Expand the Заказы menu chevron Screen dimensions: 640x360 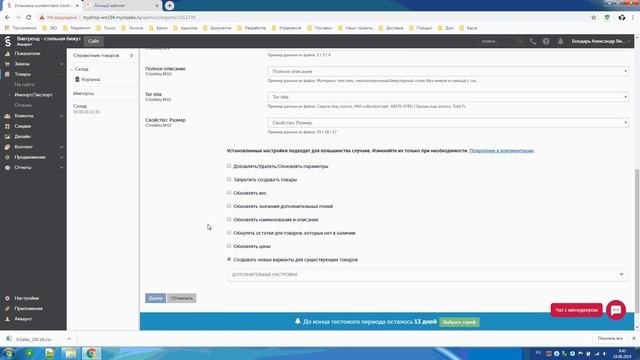(62, 64)
